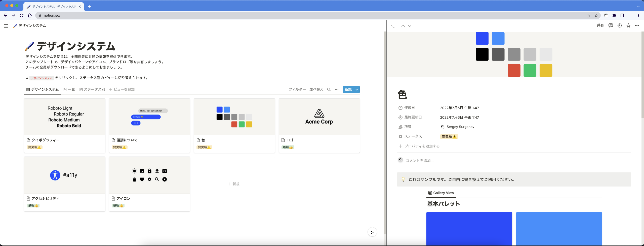
Task: Add a new view with ビューを追加
Action: (122, 89)
